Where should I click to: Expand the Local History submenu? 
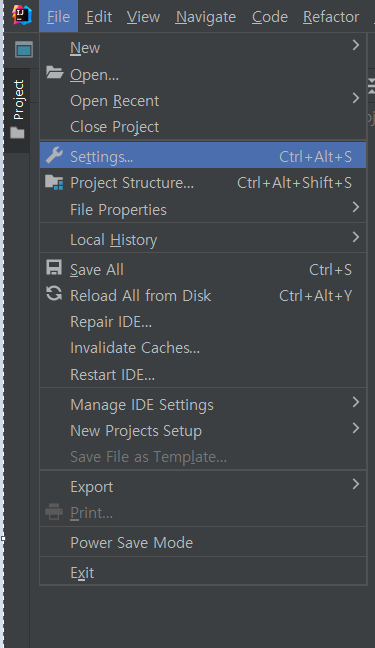[x=203, y=239]
